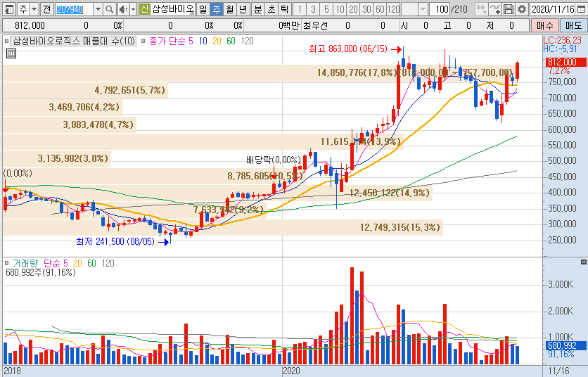
Task: Switch to yearly chart 년
Action: click(x=243, y=9)
